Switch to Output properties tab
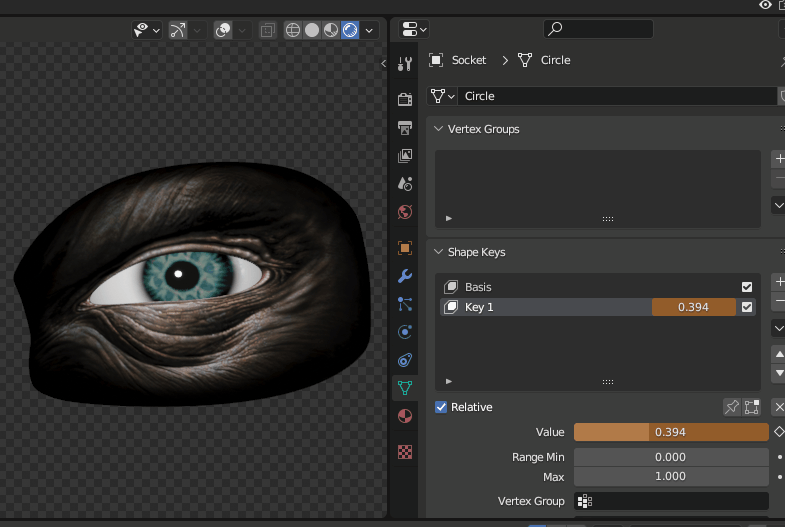The width and height of the screenshot is (785, 527). pyautogui.click(x=405, y=128)
